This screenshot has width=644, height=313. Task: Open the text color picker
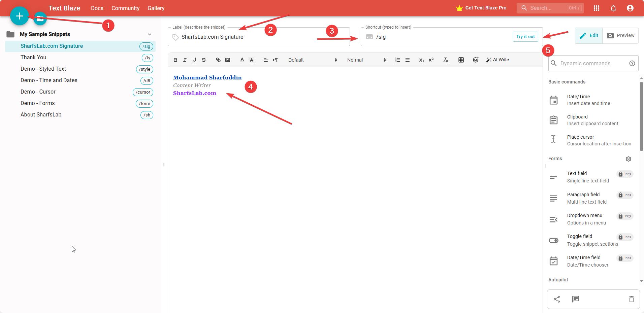(x=242, y=60)
